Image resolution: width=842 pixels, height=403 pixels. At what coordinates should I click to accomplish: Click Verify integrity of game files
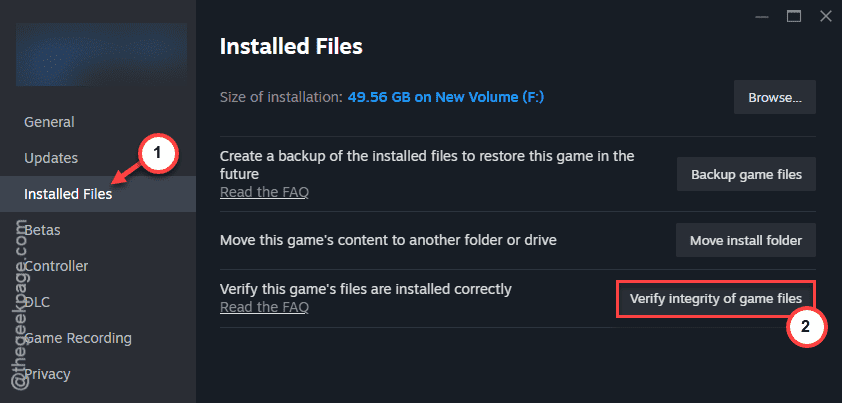pos(716,298)
